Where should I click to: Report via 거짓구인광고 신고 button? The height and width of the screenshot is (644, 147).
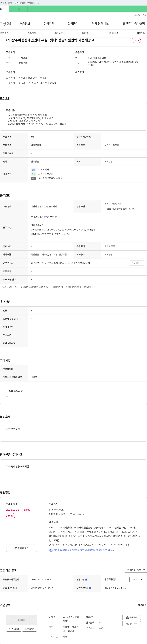pyautogui.click(x=136, y=570)
